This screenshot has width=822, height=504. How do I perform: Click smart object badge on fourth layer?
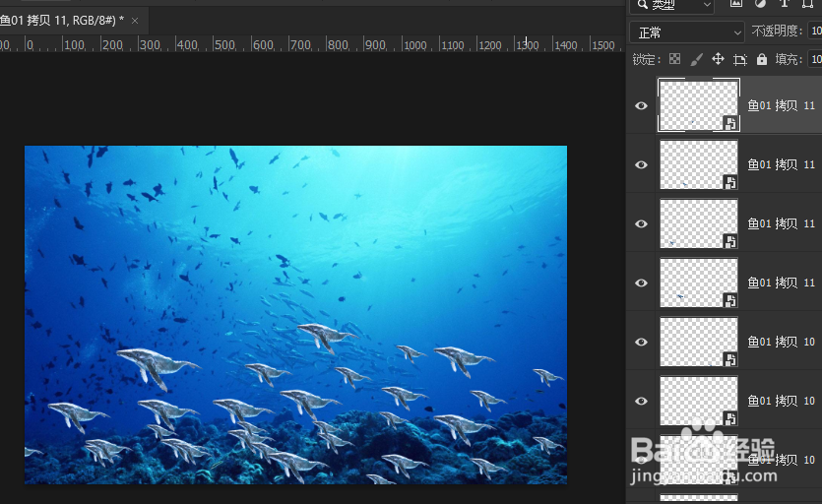tap(730, 300)
